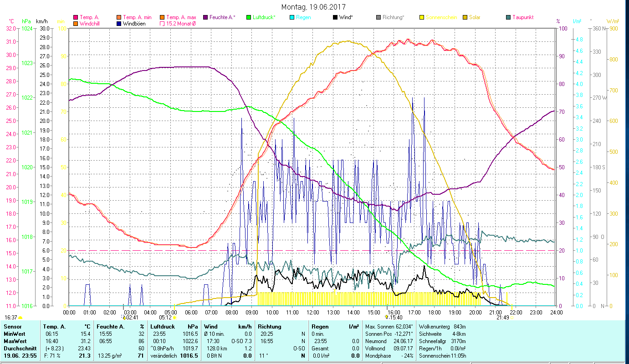The image size is (629, 364).
Task: Select the 'Solar' legend label
Action: tap(475, 17)
